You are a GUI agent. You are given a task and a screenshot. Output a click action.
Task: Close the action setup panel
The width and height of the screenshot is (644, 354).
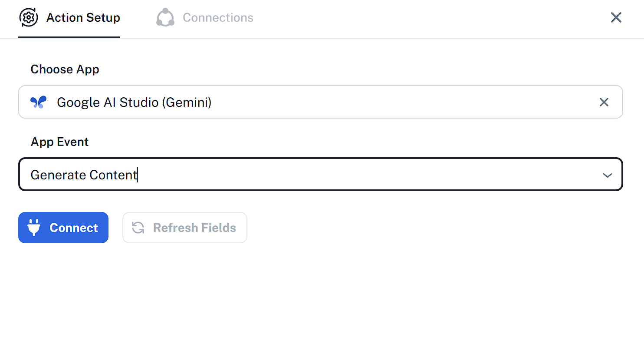pyautogui.click(x=616, y=17)
